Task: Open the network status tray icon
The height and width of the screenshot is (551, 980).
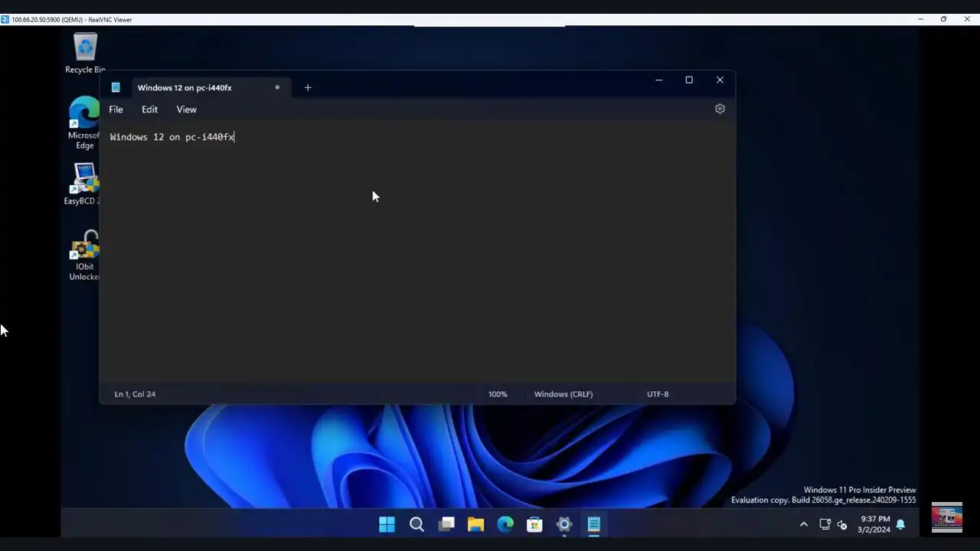Action: click(x=825, y=524)
